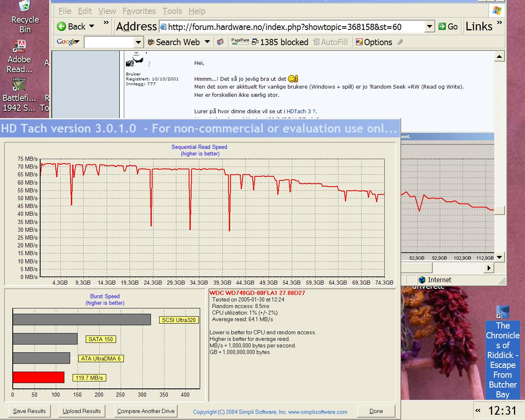Screen dimensions: 525x420
Task: Click the SATA 150 label
Action: [100, 339]
